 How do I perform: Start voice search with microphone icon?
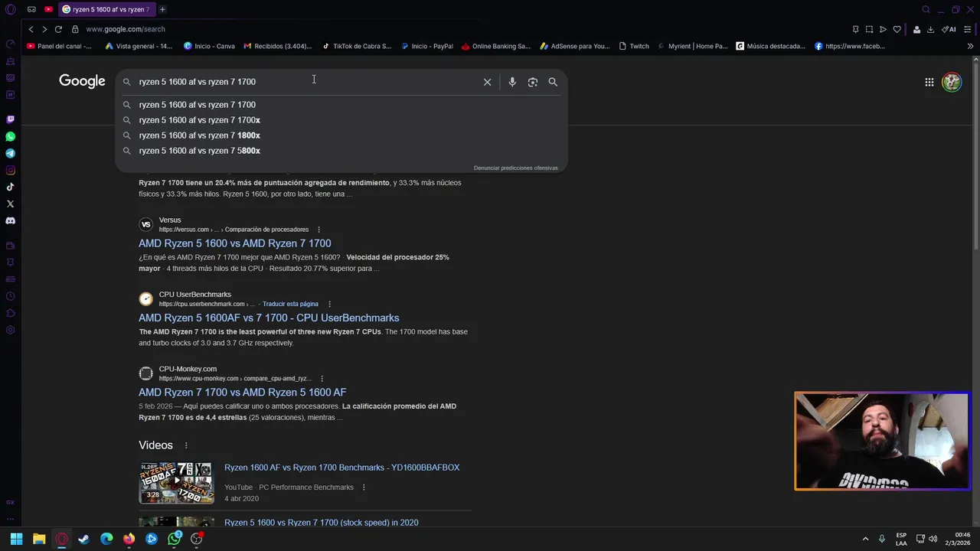pyautogui.click(x=512, y=82)
